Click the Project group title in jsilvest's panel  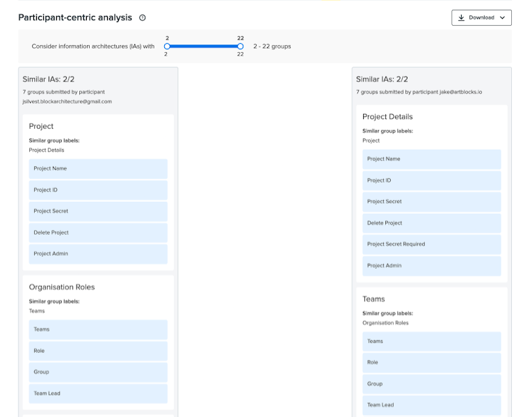tap(41, 126)
